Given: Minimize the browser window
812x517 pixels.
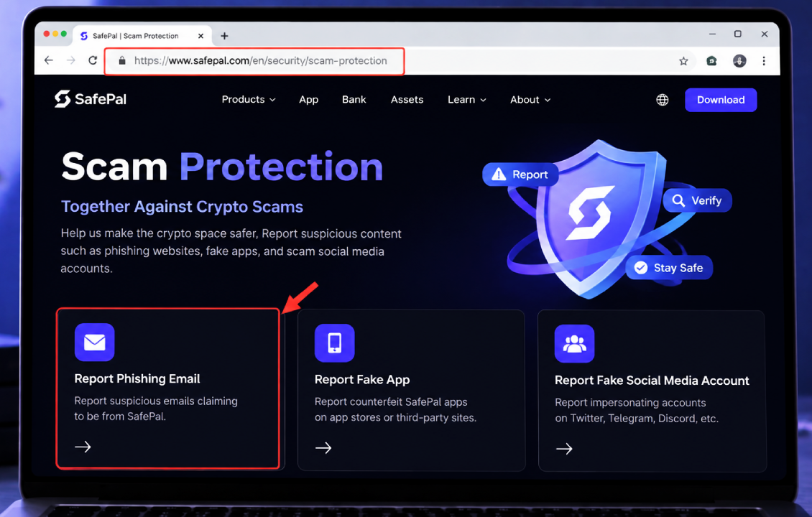Looking at the screenshot, I should (713, 34).
